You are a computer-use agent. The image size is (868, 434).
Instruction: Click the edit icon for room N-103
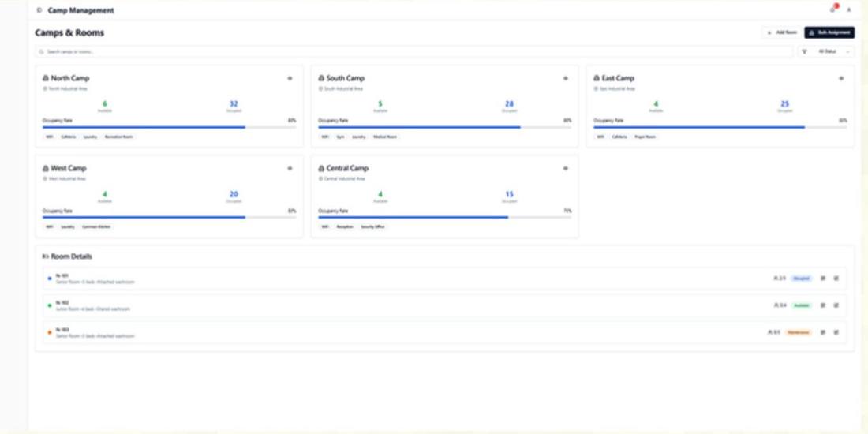click(836, 332)
